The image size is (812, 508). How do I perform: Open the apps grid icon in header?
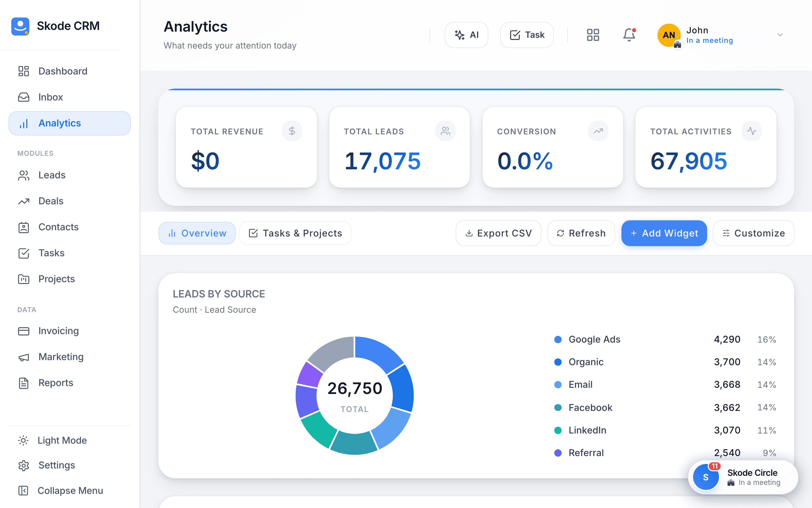point(593,35)
